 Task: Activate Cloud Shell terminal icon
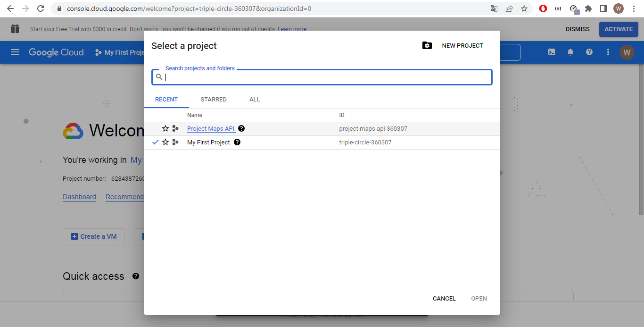tap(552, 52)
